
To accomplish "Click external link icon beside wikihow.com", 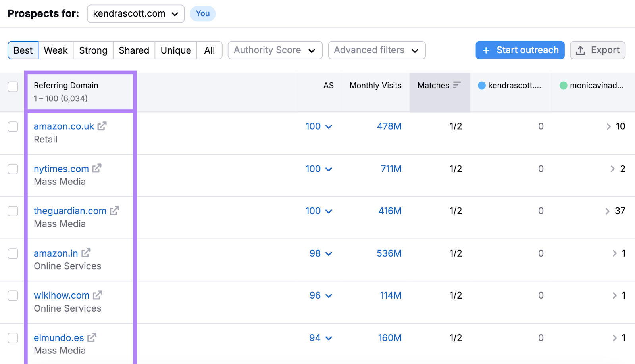I will [97, 295].
